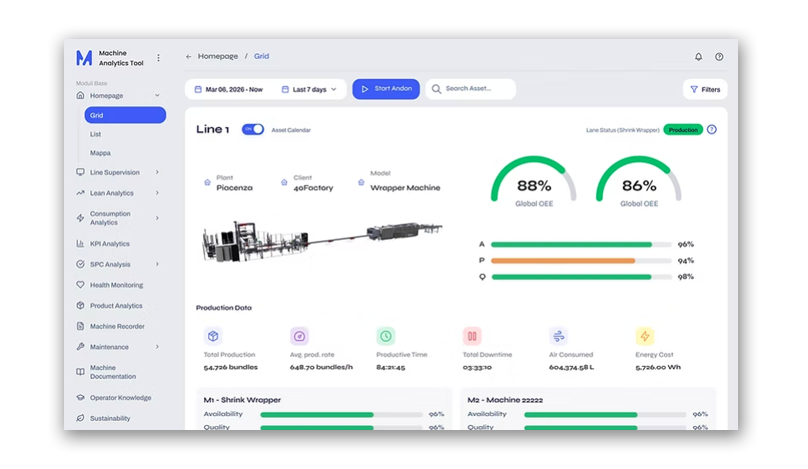Toggle the Line 1 ON switch
This screenshot has height=469, width=808.
(252, 129)
